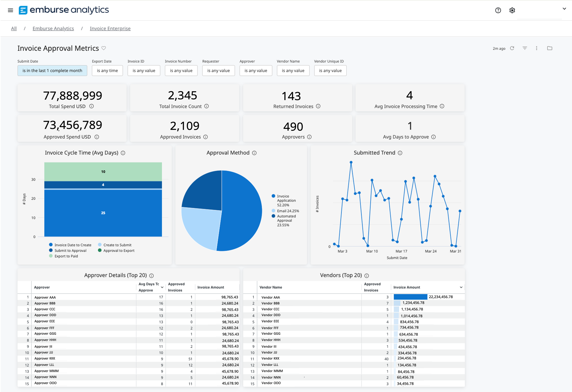Refresh the dashboard data
The image size is (572, 392).
tap(512, 48)
